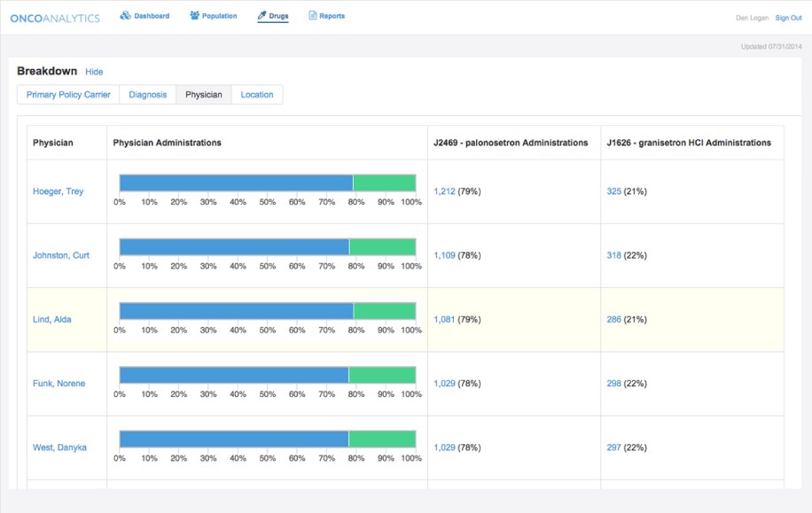812x513 pixels.
Task: Hide the Breakdown section
Action: pyautogui.click(x=94, y=72)
